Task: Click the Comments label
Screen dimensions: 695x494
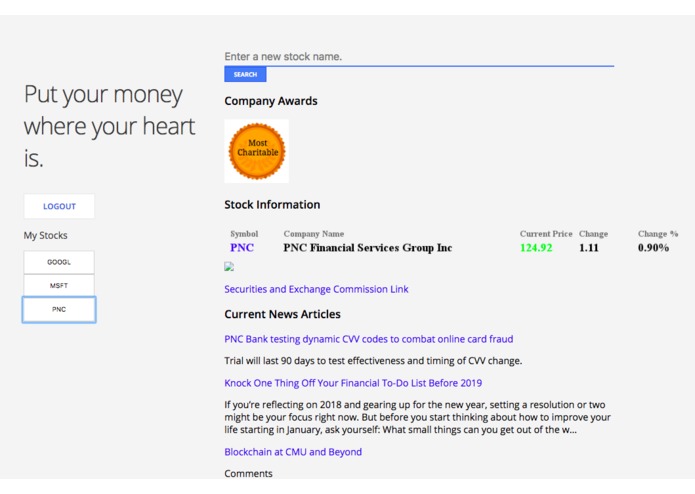Action: (x=248, y=474)
